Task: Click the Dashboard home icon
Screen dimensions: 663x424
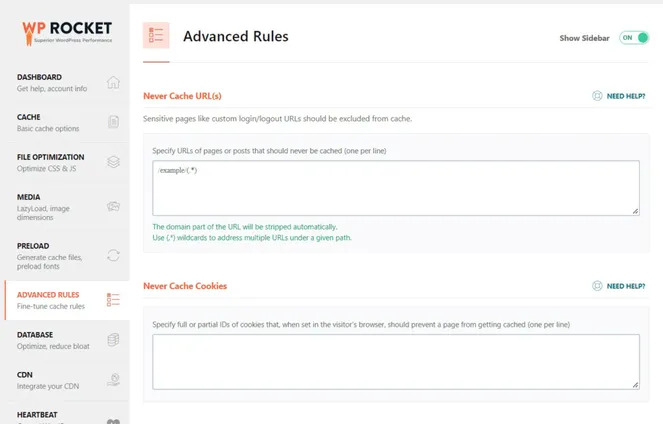Action: (x=113, y=82)
